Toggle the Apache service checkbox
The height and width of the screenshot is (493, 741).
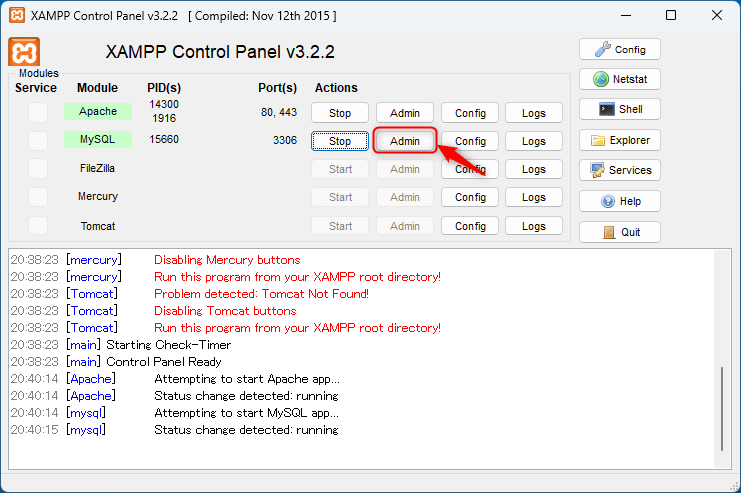(x=38, y=112)
